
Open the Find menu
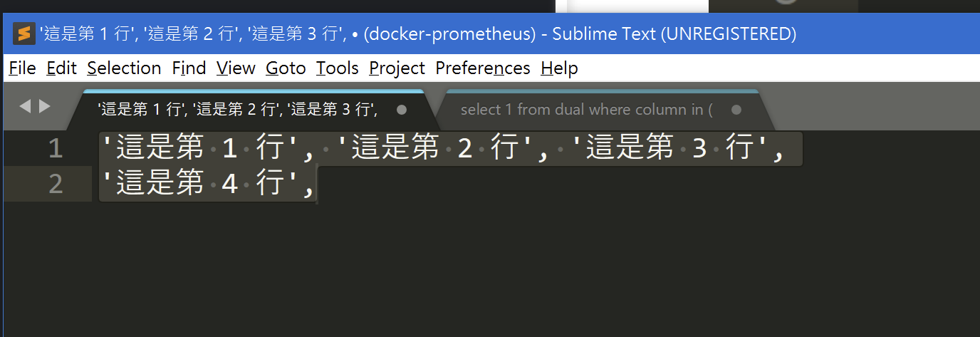pos(189,68)
